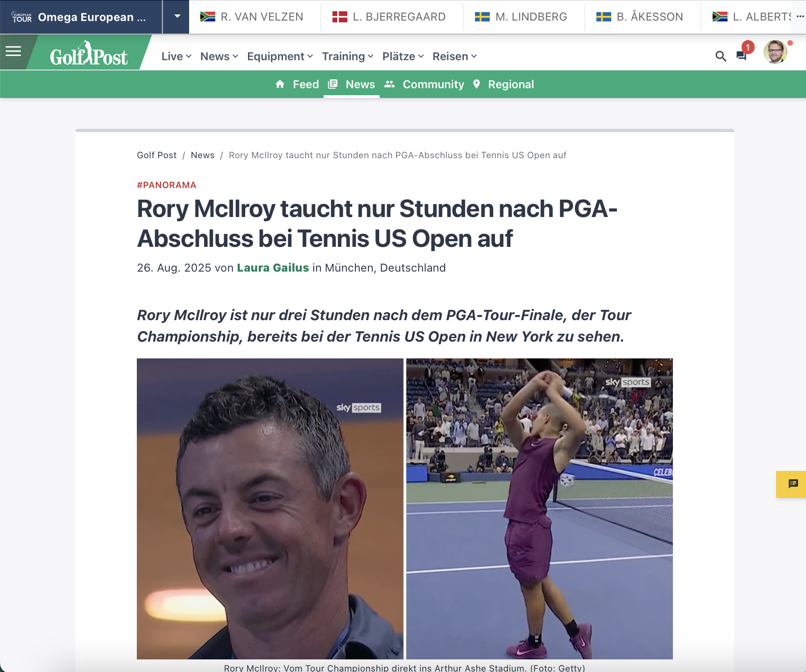
Task: Click the Rory McIlroy article image
Action: coord(404,508)
